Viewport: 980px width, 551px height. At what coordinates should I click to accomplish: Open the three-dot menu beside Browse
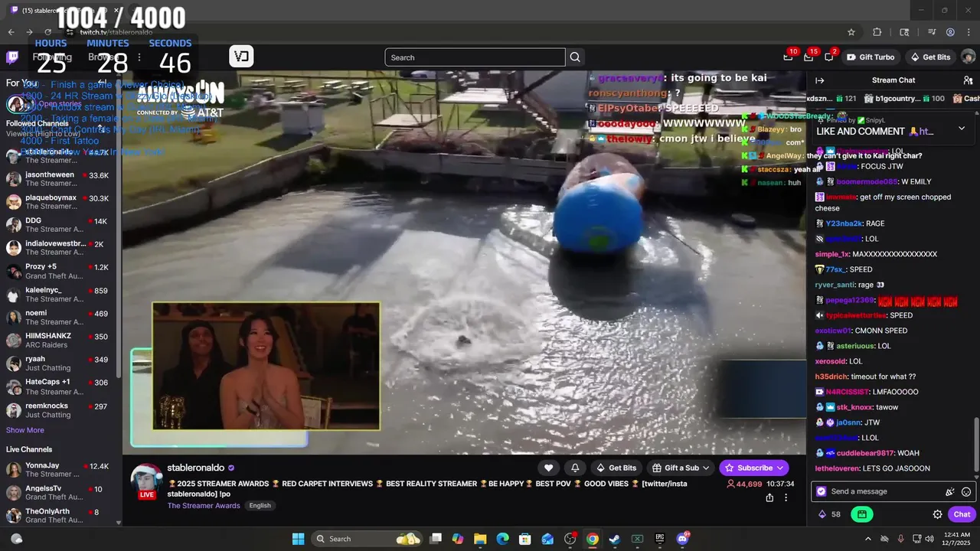click(139, 57)
